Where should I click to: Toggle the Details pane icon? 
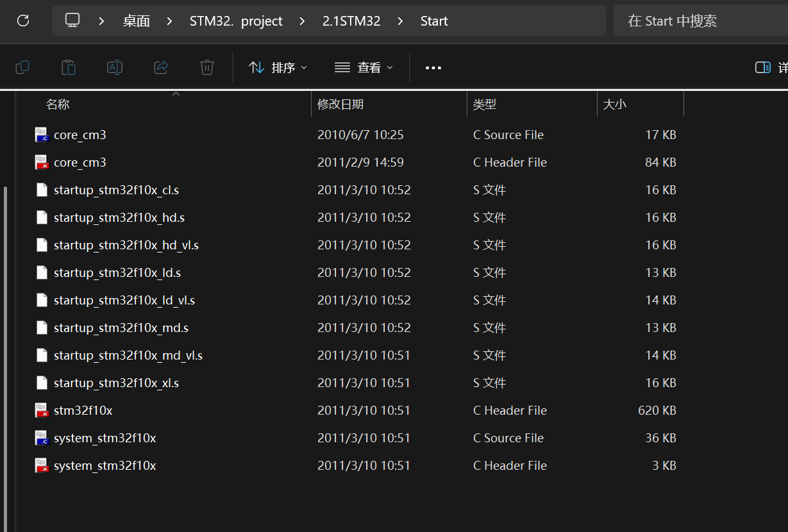[x=763, y=67]
